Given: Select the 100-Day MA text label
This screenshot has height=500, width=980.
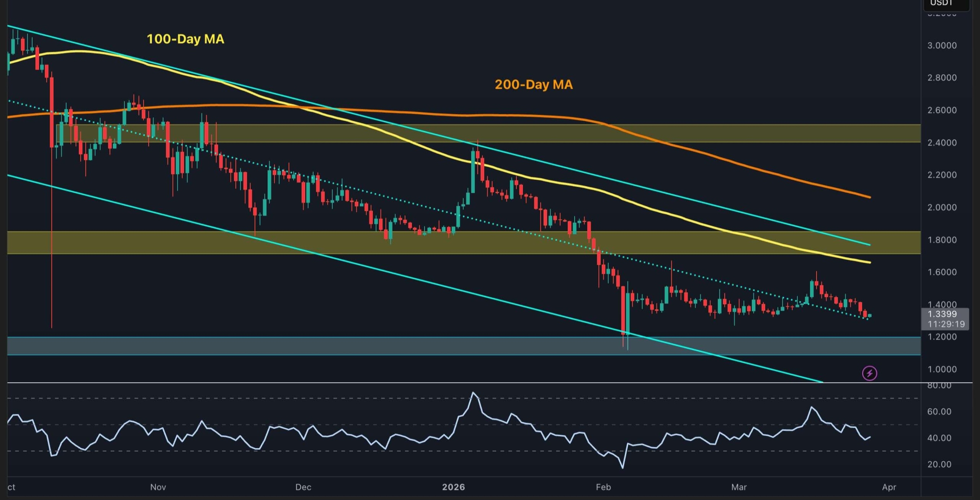Looking at the screenshot, I should [x=185, y=39].
